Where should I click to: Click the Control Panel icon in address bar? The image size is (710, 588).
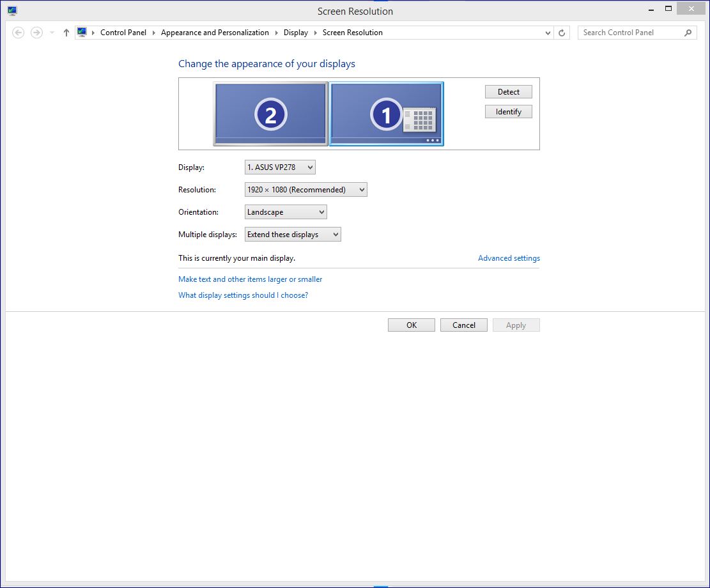point(81,32)
